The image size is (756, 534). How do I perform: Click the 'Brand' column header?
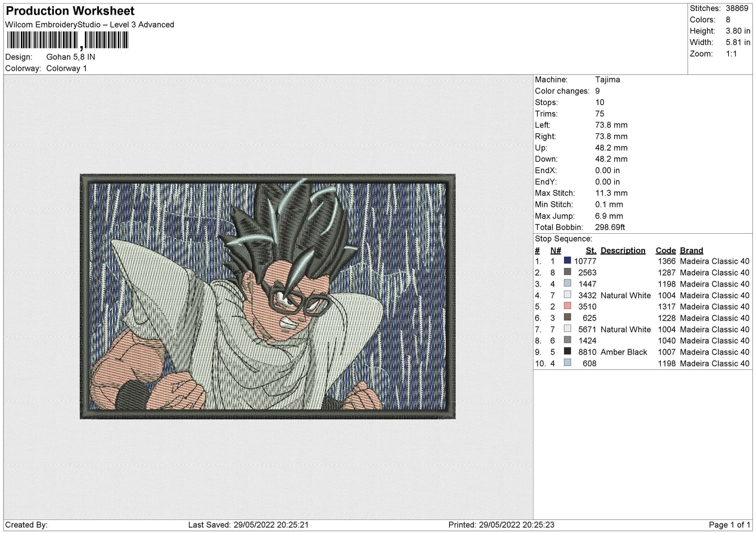click(692, 251)
